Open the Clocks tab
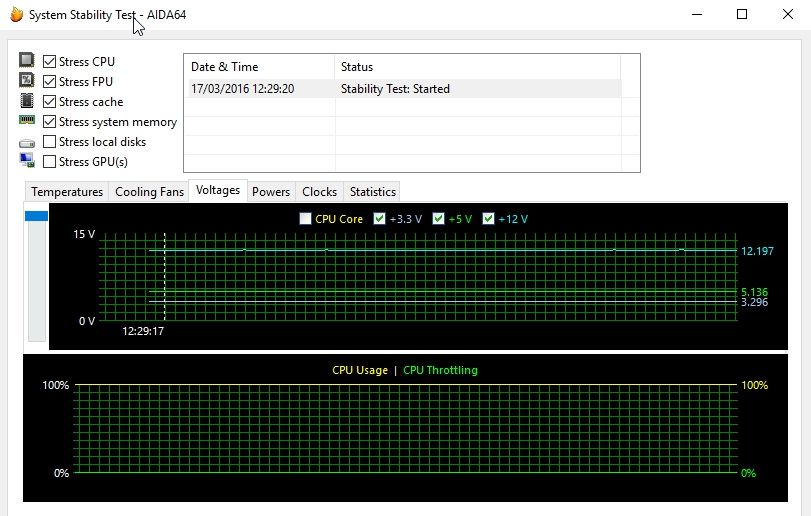Image resolution: width=811 pixels, height=516 pixels. click(x=319, y=192)
